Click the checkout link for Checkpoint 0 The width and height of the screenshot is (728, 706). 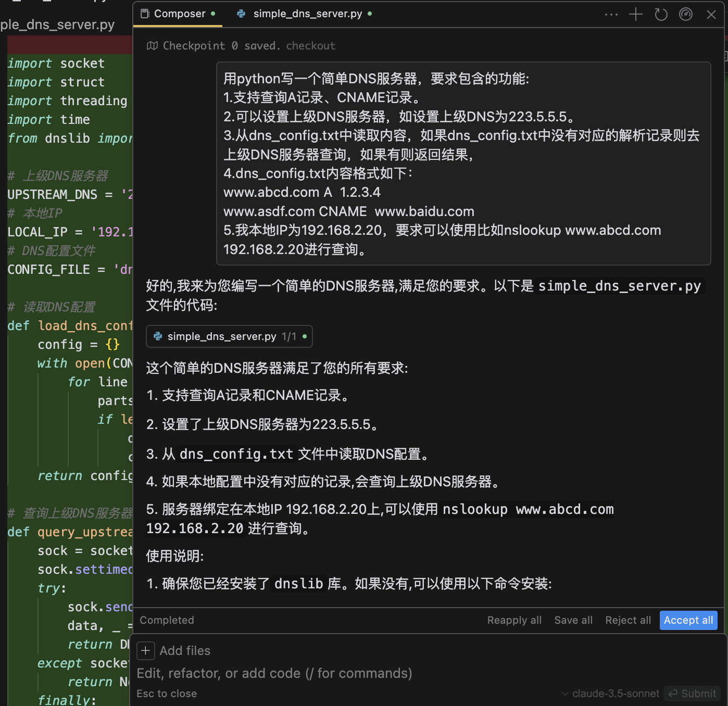coord(310,46)
